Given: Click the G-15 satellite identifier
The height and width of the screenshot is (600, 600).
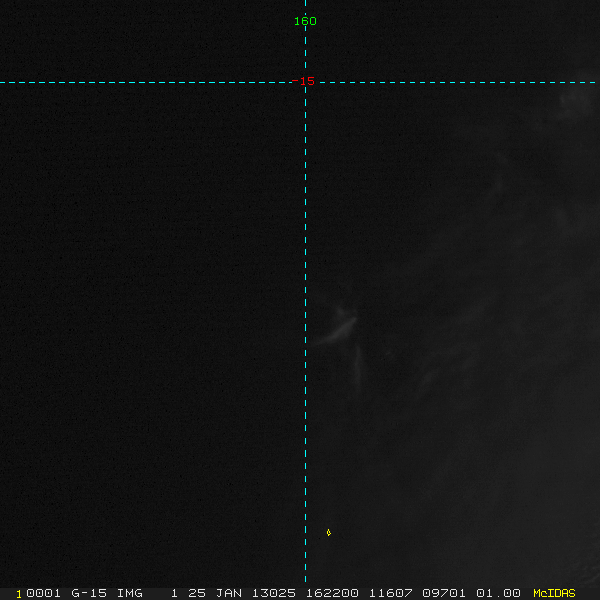Looking at the screenshot, I should click(88, 593).
